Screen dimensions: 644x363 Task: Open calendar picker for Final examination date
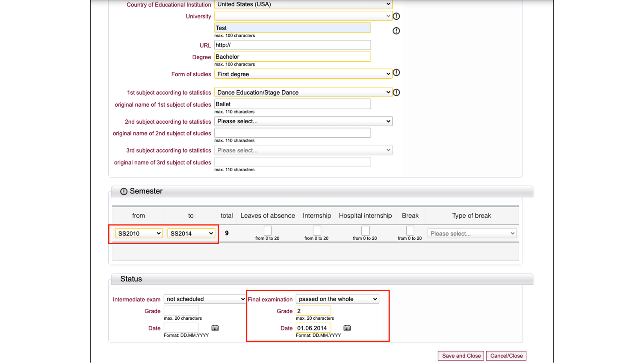point(347,328)
